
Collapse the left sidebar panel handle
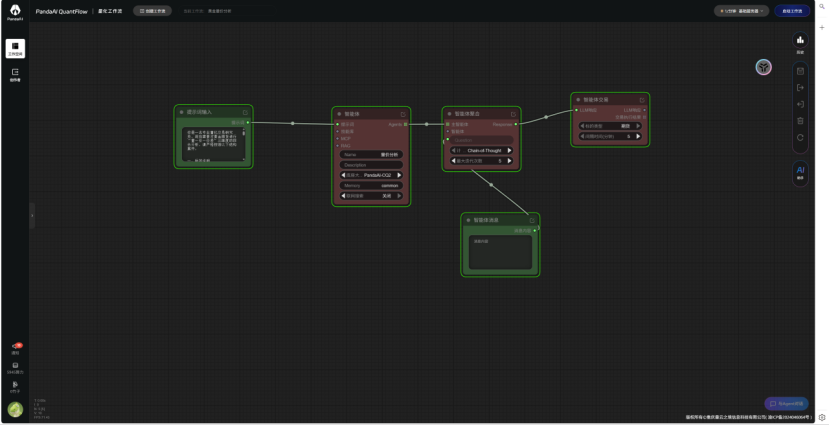32,214
